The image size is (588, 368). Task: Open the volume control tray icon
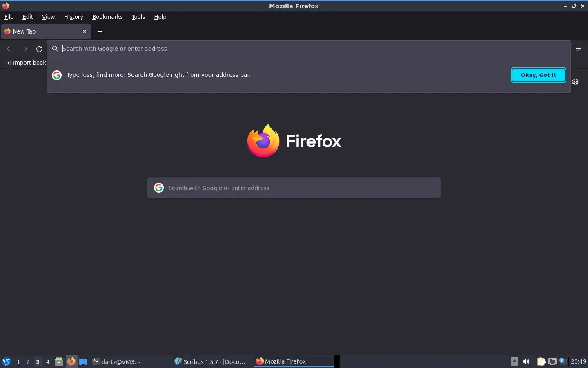526,361
